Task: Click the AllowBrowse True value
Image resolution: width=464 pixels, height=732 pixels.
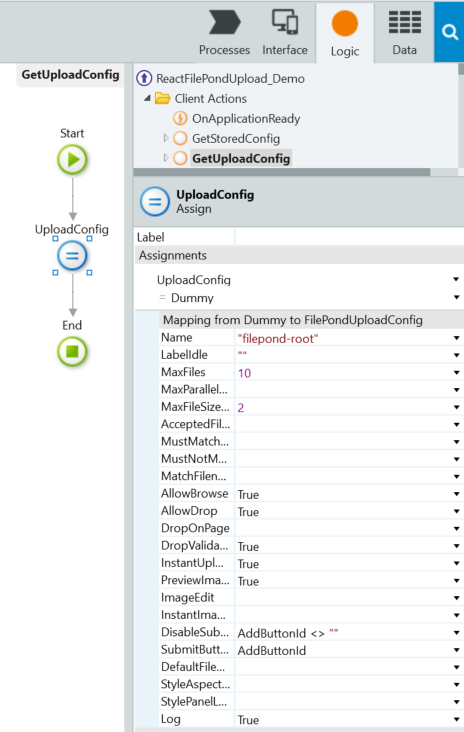Action: (248, 494)
